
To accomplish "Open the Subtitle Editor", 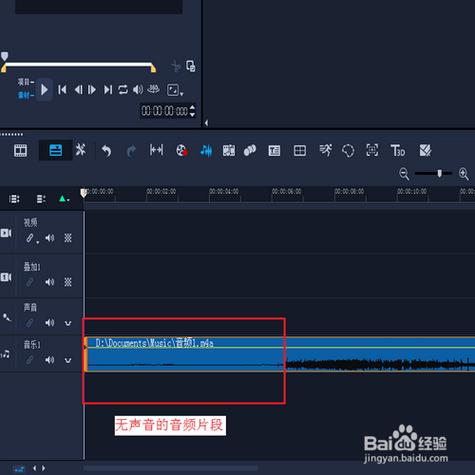I will click(274, 151).
